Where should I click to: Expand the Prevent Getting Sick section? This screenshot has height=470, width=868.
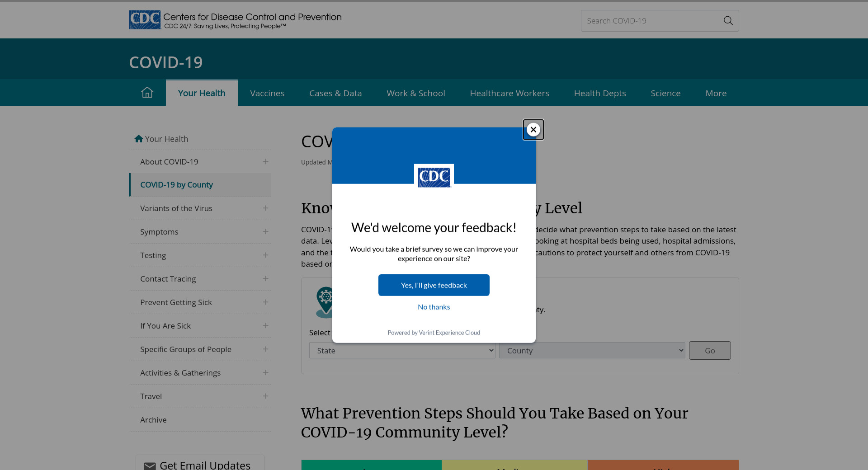(x=265, y=302)
